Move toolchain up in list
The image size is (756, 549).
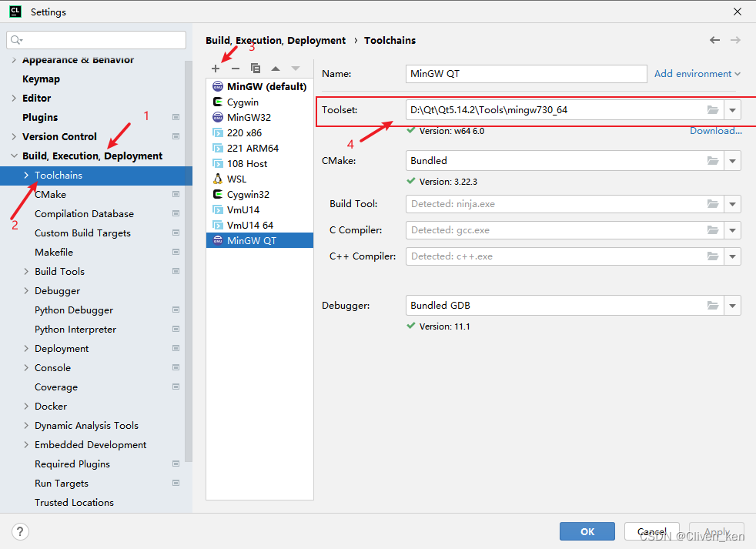point(276,69)
